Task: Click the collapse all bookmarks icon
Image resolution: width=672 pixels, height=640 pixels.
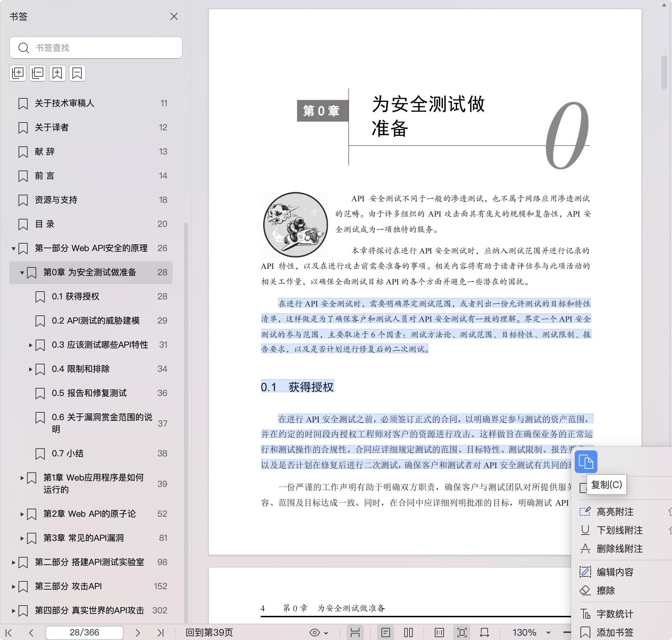Action: point(38,73)
